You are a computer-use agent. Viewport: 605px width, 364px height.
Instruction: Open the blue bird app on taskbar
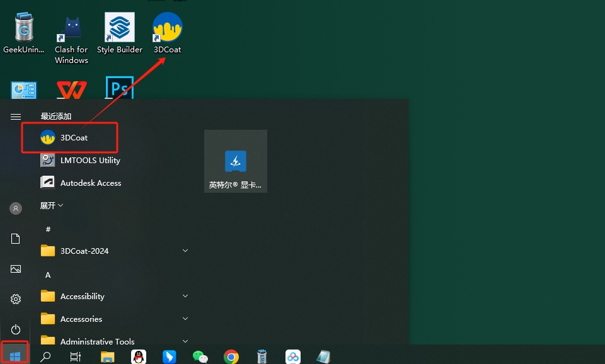tap(170, 356)
